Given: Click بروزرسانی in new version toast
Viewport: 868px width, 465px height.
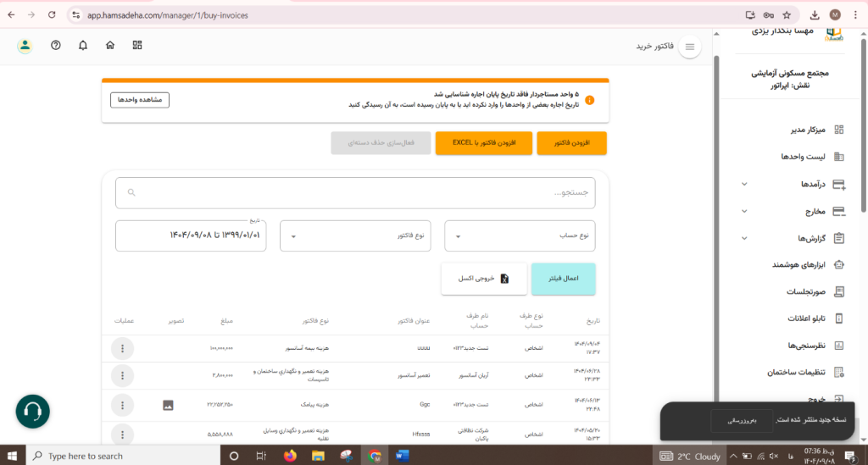Looking at the screenshot, I should (742, 421).
